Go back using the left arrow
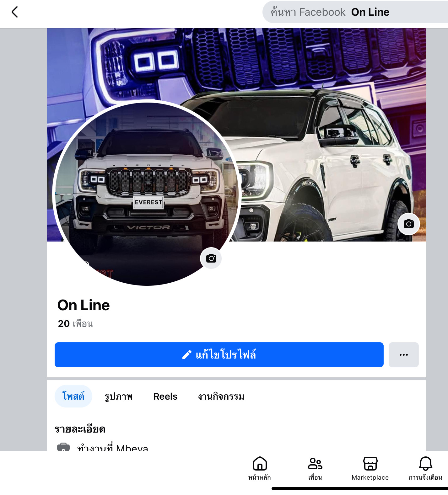The image size is (448, 495). click(15, 12)
